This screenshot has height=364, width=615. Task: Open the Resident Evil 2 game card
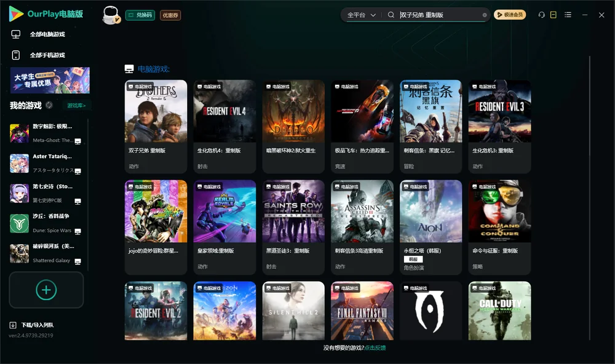[156, 311]
